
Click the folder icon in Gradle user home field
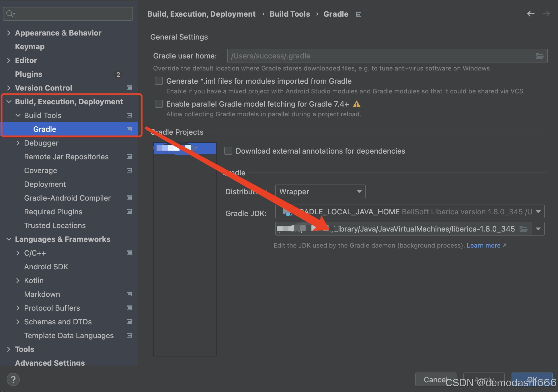[x=539, y=56]
